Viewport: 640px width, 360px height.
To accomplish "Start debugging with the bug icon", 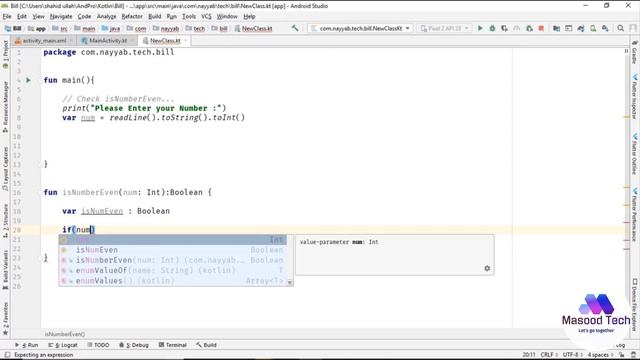I will pyautogui.click(x=492, y=28).
